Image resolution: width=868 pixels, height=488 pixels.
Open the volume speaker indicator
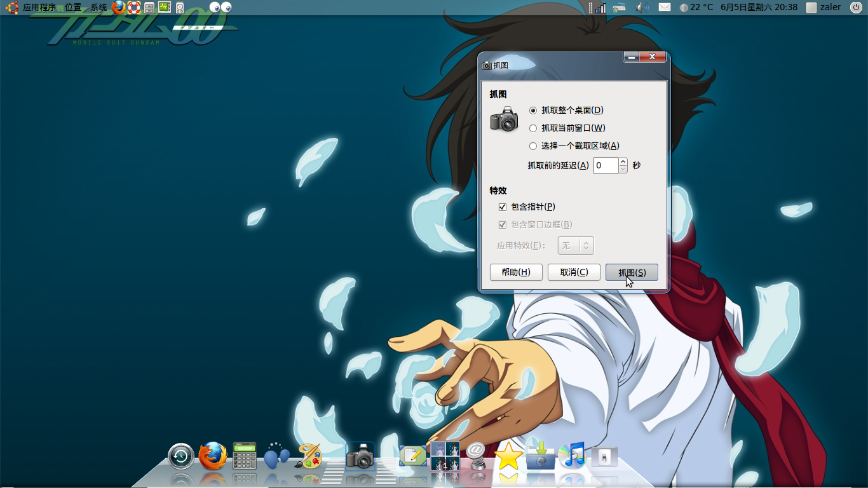click(642, 8)
